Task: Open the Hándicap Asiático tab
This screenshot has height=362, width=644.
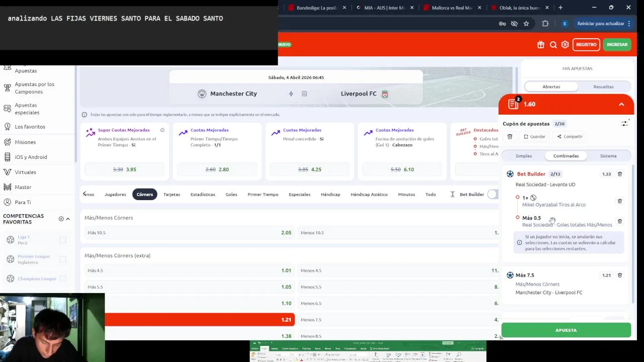Action: [x=369, y=195]
